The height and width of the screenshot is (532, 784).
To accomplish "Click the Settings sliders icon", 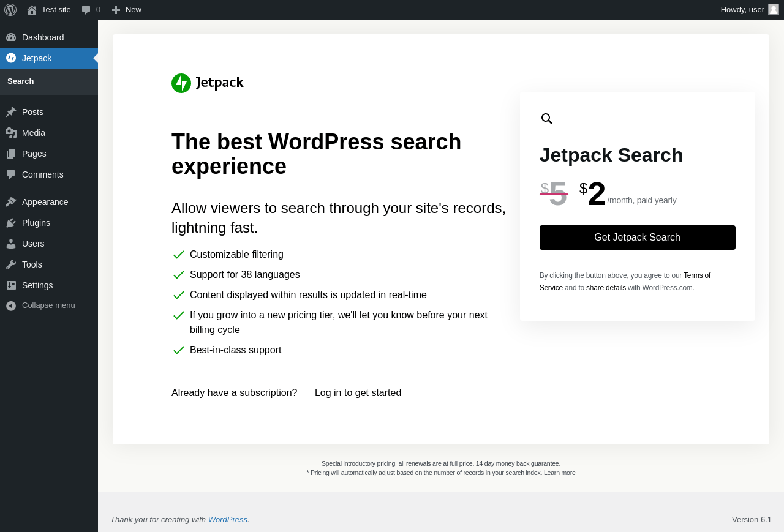I will coord(11,285).
